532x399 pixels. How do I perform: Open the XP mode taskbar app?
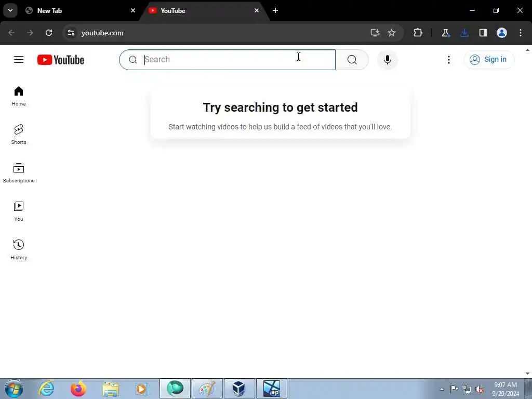[x=271, y=389]
